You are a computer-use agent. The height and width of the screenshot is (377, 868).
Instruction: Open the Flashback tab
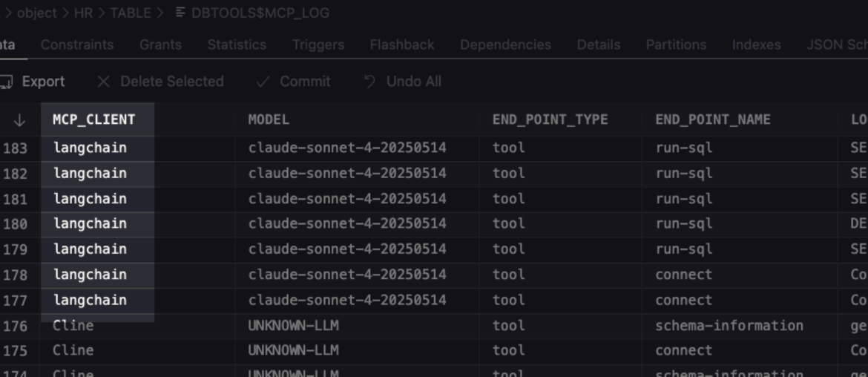coord(402,45)
